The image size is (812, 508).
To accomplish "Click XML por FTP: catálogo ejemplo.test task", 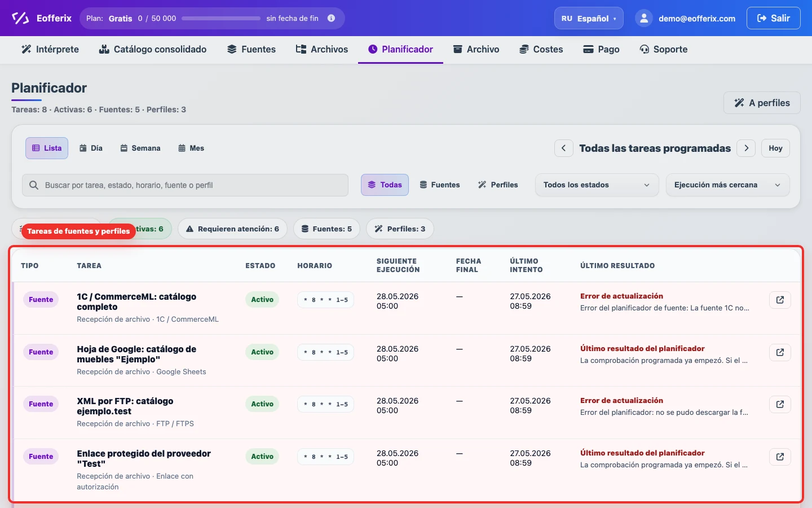I will (x=125, y=406).
